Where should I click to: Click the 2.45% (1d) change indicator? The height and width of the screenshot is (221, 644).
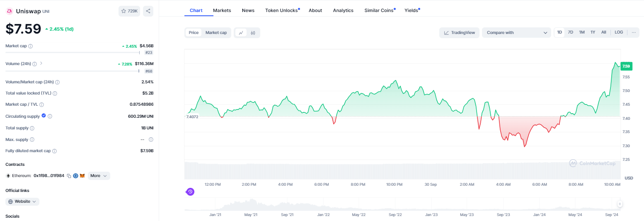(59, 29)
